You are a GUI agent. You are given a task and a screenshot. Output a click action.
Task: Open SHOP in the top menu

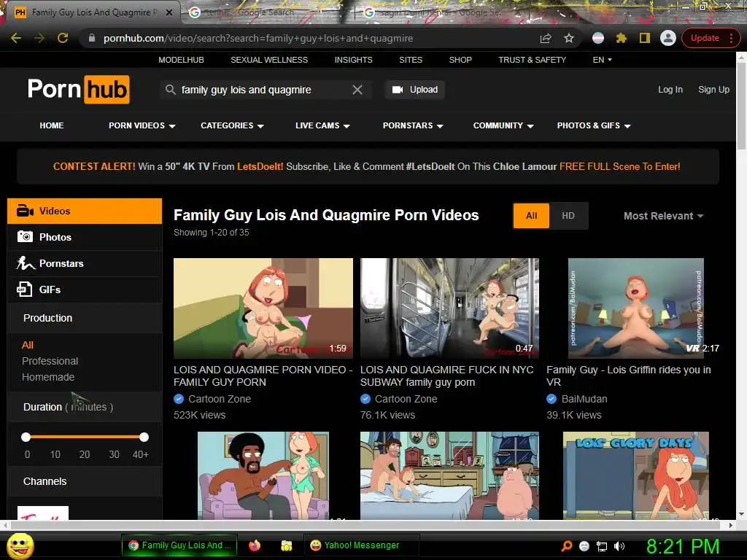coord(460,60)
